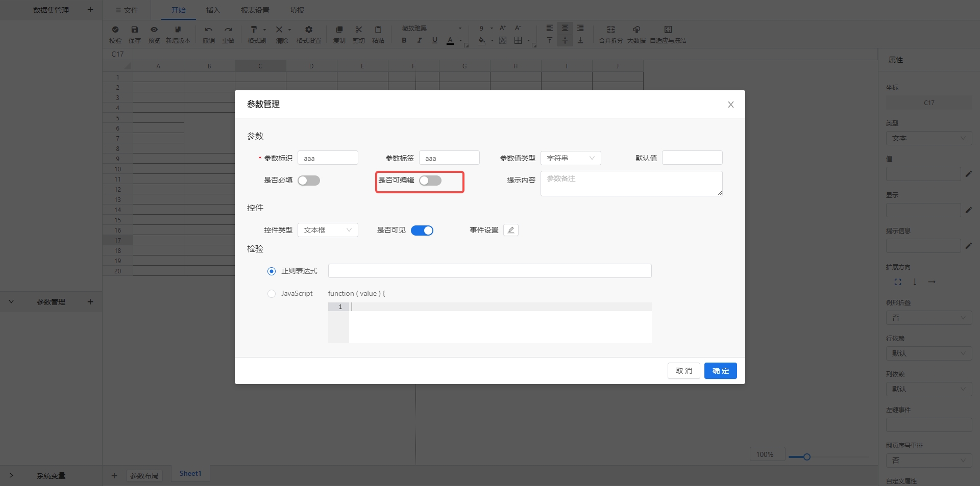Screen dimensions: 980x486
Task: Click edit pencil beside 显示 field
Action: click(969, 210)
